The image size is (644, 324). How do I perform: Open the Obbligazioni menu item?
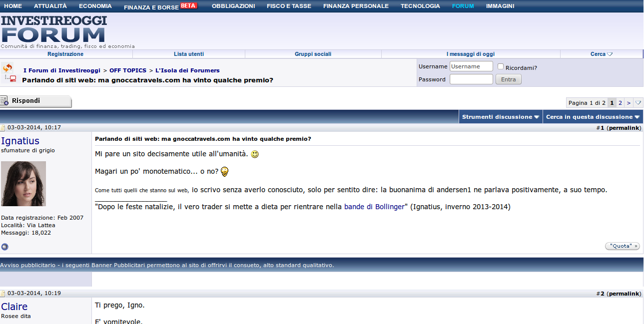click(x=233, y=6)
